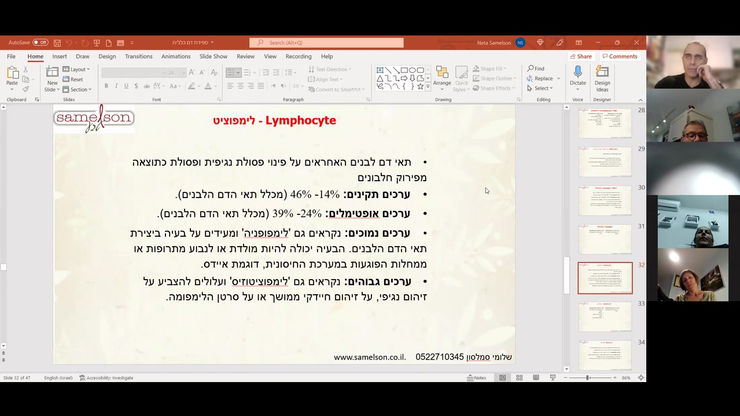
Task: Click the Comments button
Action: click(620, 56)
